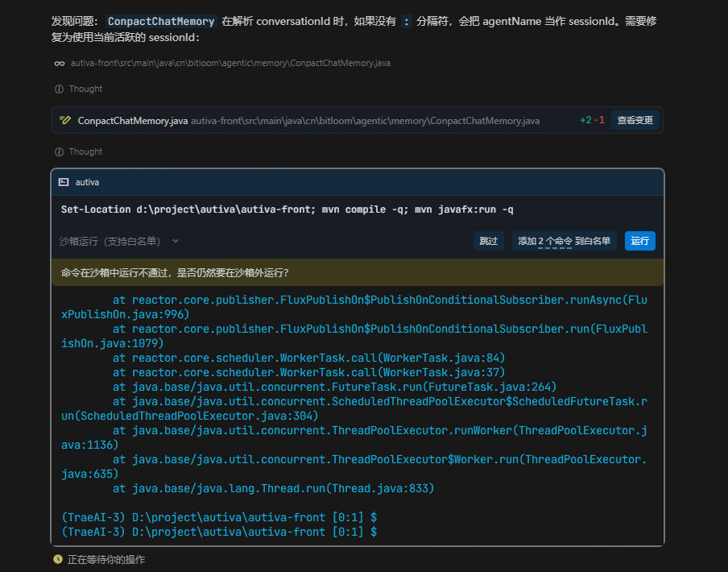Click the Set-Location mvn compile command text
The height and width of the screenshot is (572, 728).
(287, 209)
